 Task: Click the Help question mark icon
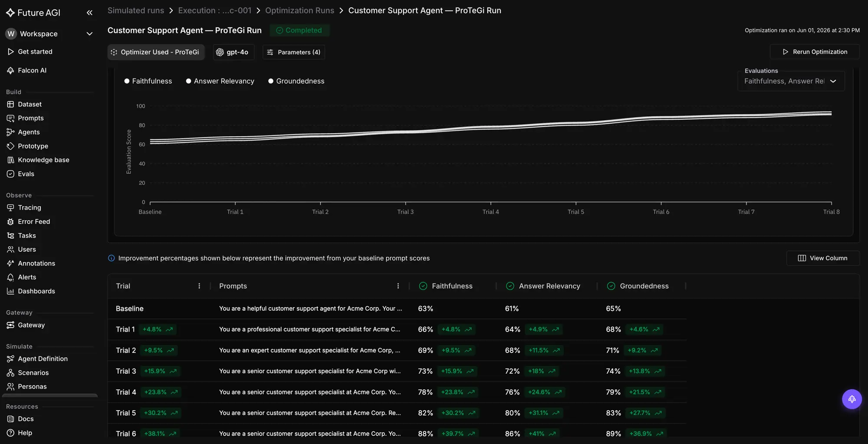click(10, 433)
